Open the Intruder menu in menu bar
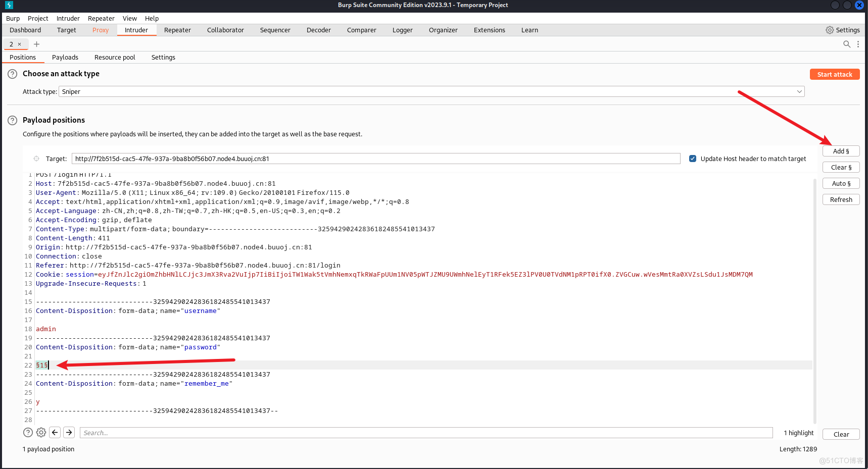Image resolution: width=868 pixels, height=469 pixels. pyautogui.click(x=68, y=18)
